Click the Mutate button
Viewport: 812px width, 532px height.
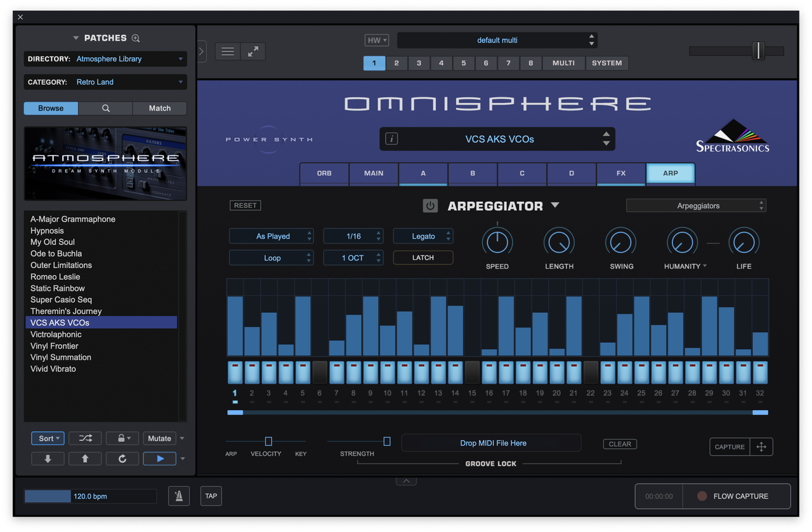159,438
